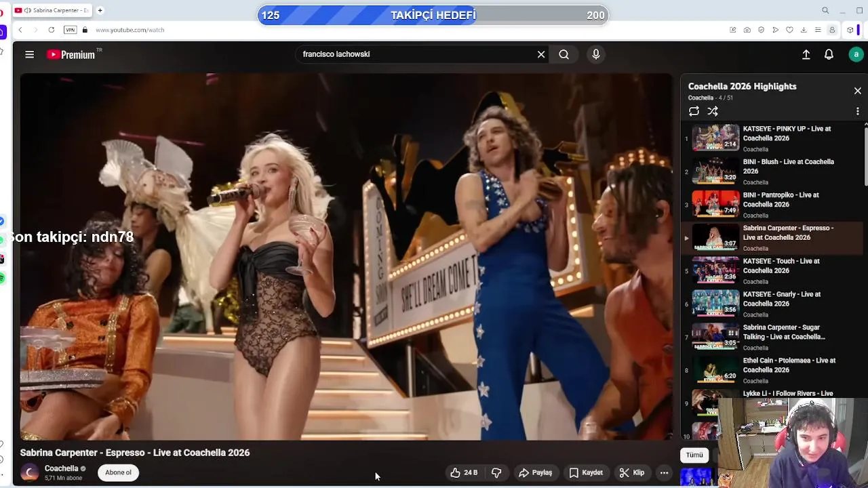Play BINI - Pantropiko playlist item
This screenshot has width=868, height=488.
pyautogui.click(x=773, y=205)
